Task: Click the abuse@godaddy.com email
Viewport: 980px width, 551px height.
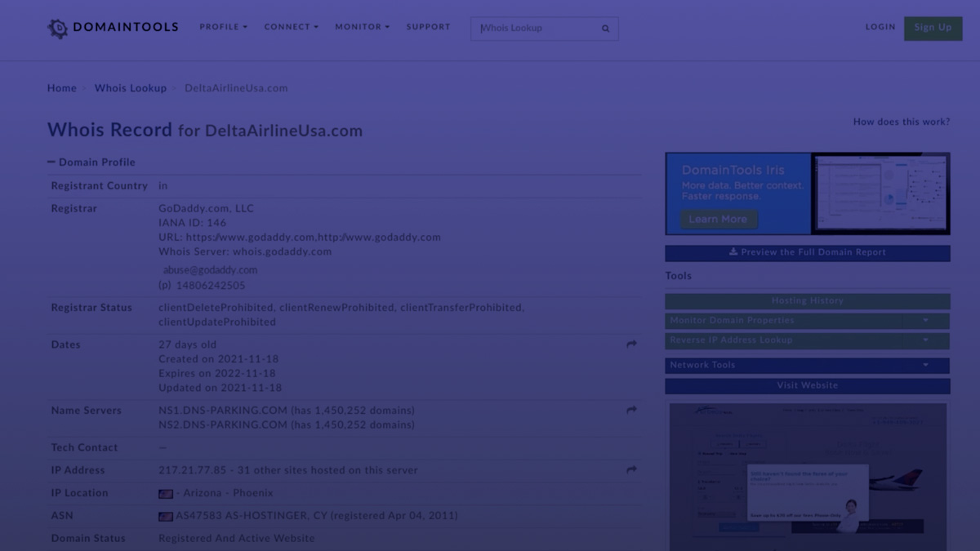Action: tap(210, 270)
